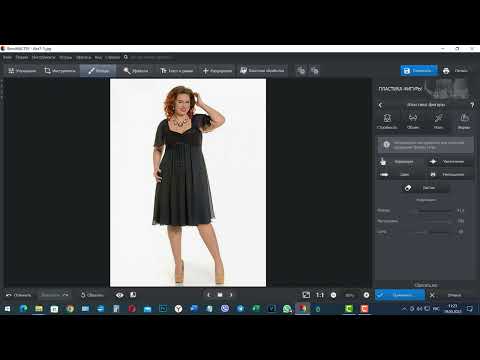The image size is (480, 360).
Task: Go to the previous photo arrow
Action: tap(209, 295)
